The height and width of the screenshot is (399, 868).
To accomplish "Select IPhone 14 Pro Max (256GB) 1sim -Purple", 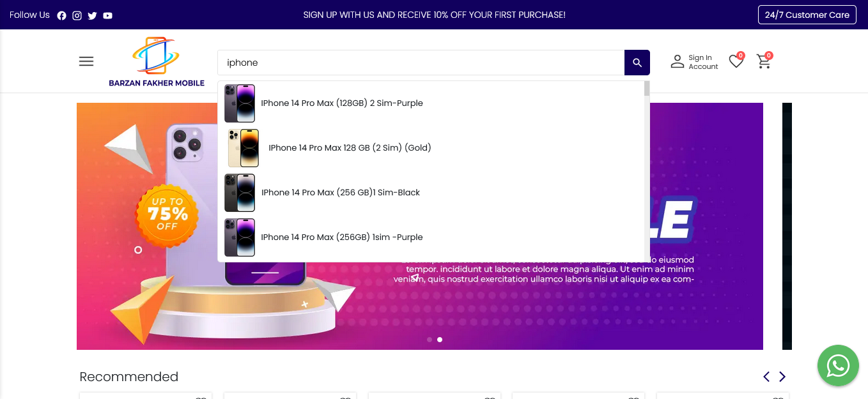I will pos(431,237).
